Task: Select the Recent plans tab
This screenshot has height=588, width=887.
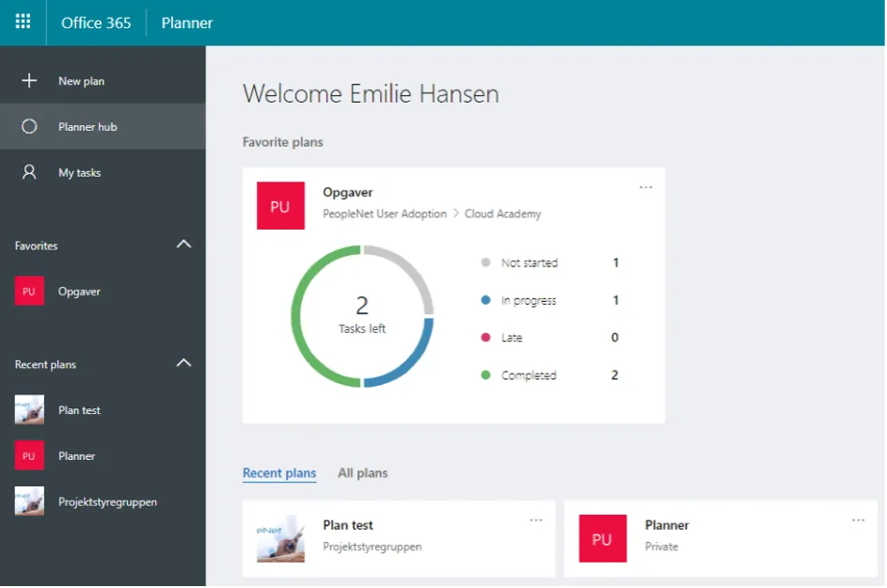Action: (279, 473)
